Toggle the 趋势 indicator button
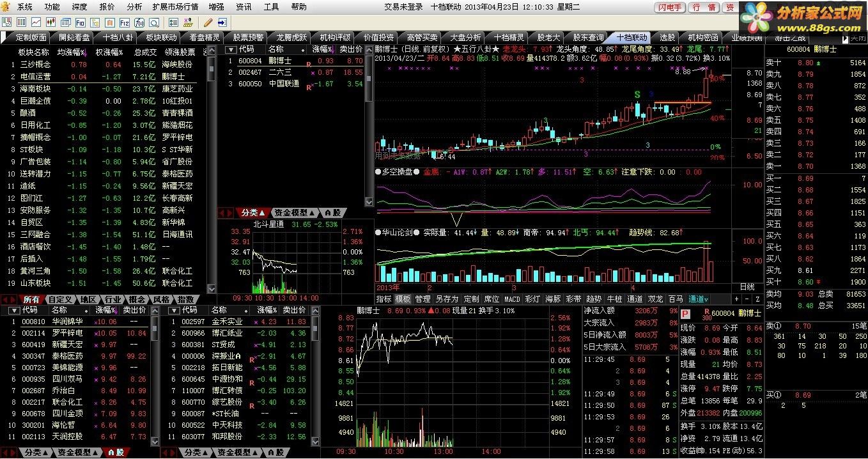The image size is (868, 459). tap(594, 299)
